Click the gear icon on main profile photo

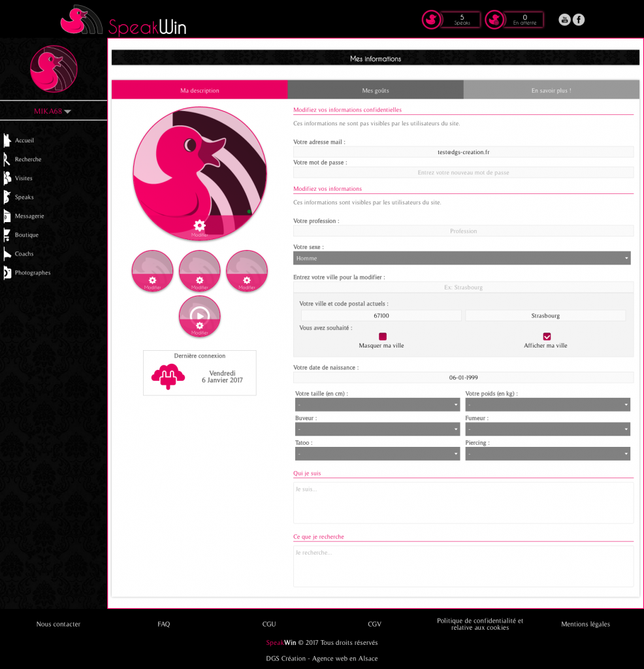199,225
